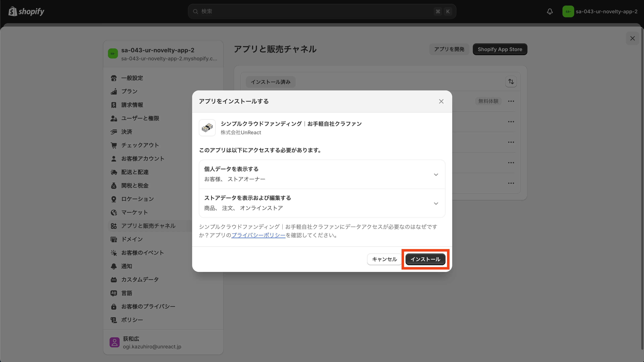
Task: Open ロケーション location settings
Action: 114,199
